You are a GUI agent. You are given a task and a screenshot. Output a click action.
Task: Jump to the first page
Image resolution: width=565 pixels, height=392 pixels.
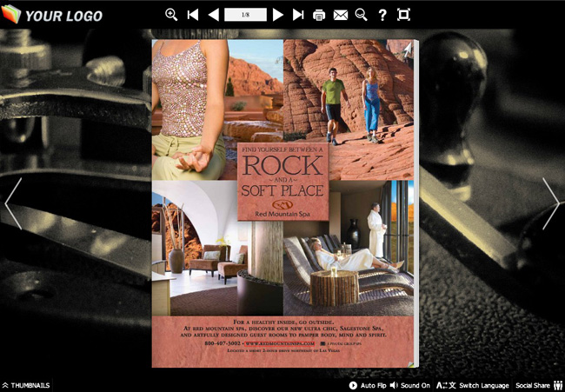pos(193,15)
